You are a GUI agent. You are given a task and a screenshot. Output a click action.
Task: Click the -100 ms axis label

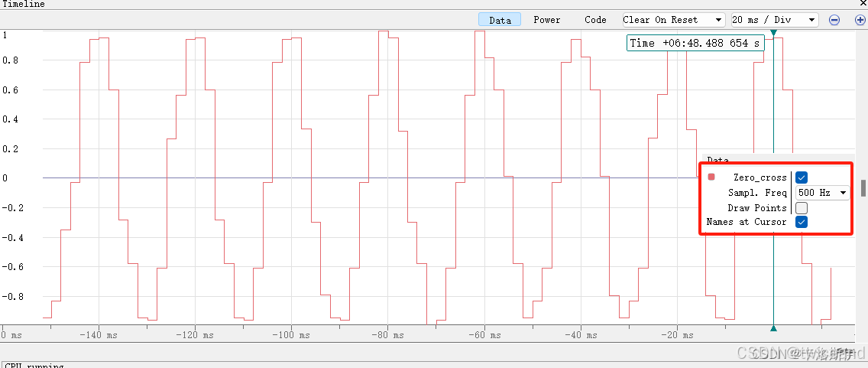coord(291,335)
